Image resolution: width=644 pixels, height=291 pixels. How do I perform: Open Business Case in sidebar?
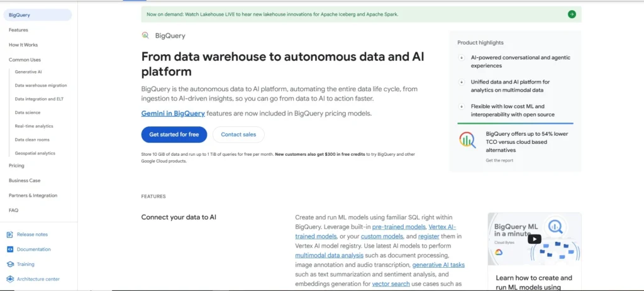(x=25, y=180)
